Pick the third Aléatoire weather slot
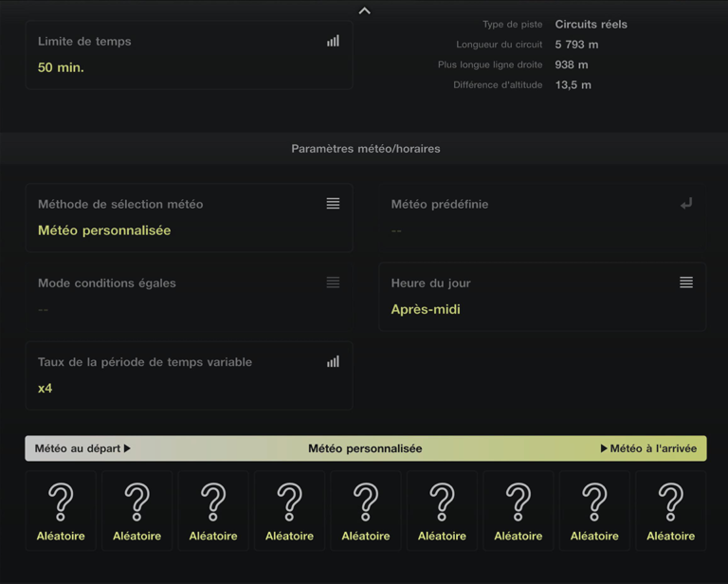 point(213,510)
